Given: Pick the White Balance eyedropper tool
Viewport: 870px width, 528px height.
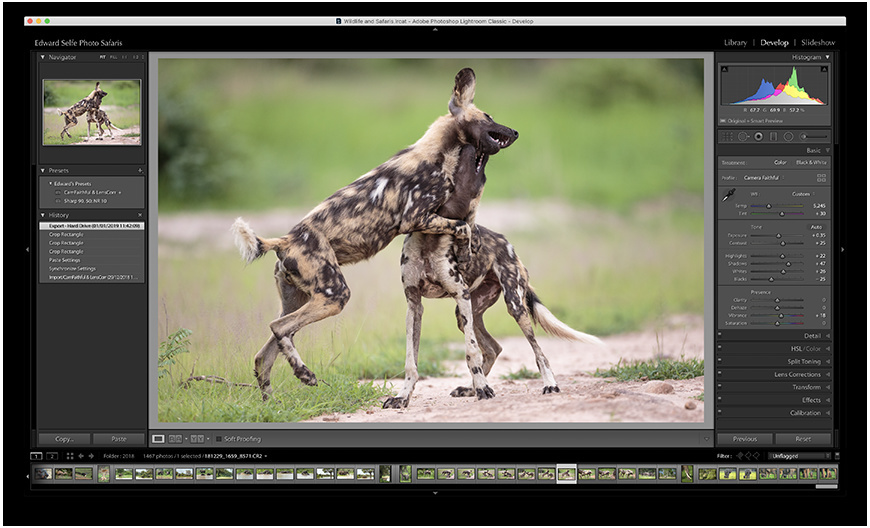Looking at the screenshot, I should (x=729, y=196).
